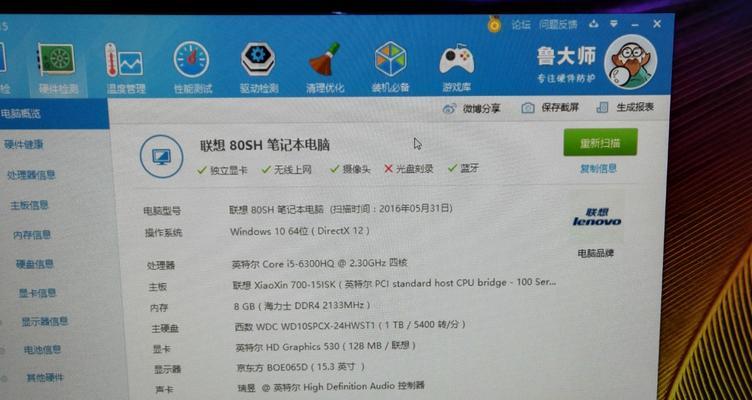Click the 复制信息 copy info link
This screenshot has width=752, height=400.
click(x=599, y=169)
